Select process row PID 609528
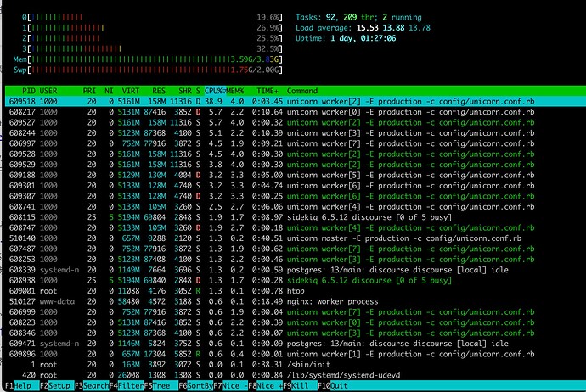The image size is (586, 392). click(296, 154)
